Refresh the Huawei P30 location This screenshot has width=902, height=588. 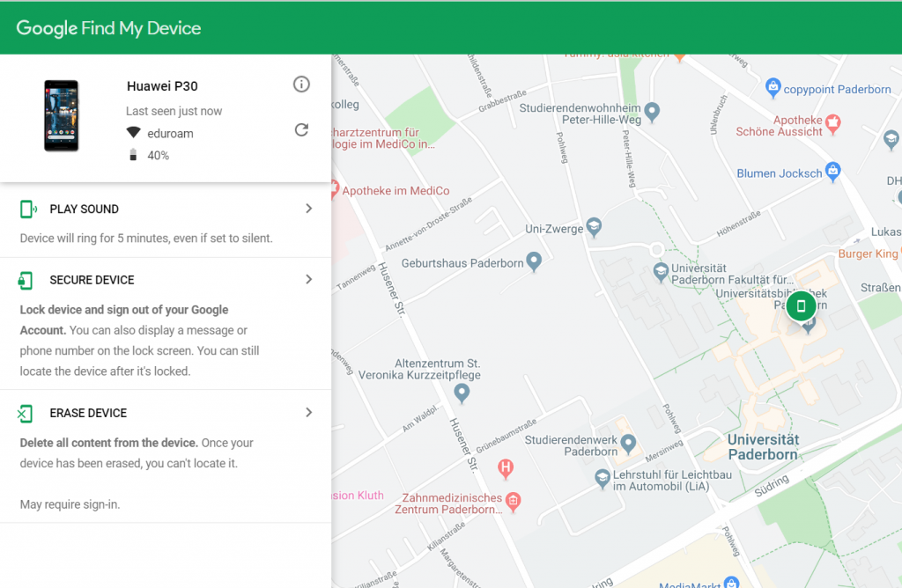(x=301, y=130)
